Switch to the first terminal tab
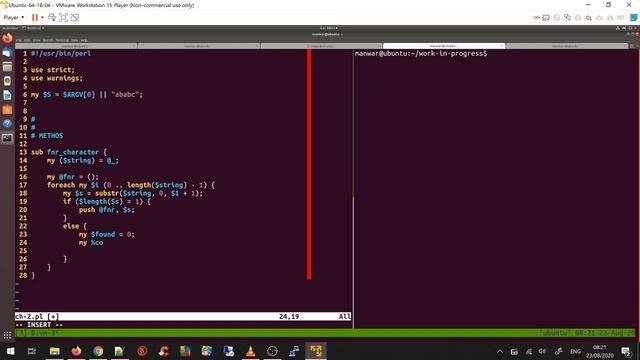The width and height of the screenshot is (640, 360). (x=76, y=46)
